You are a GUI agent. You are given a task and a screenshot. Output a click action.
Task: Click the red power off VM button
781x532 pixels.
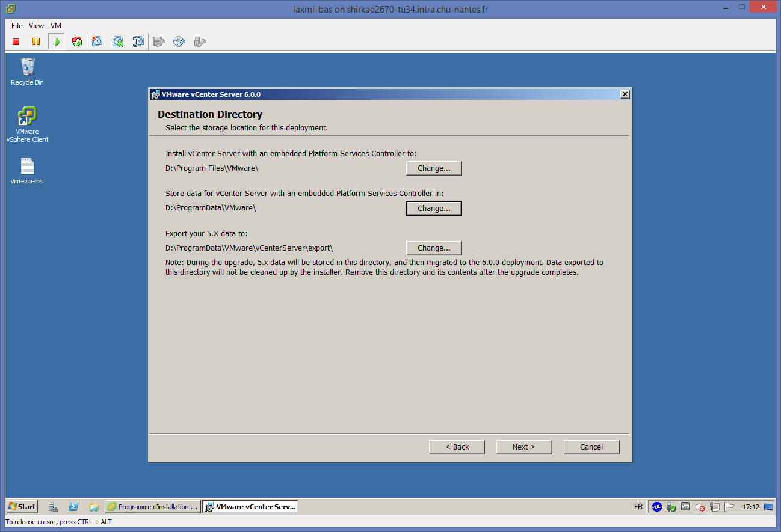(16, 41)
